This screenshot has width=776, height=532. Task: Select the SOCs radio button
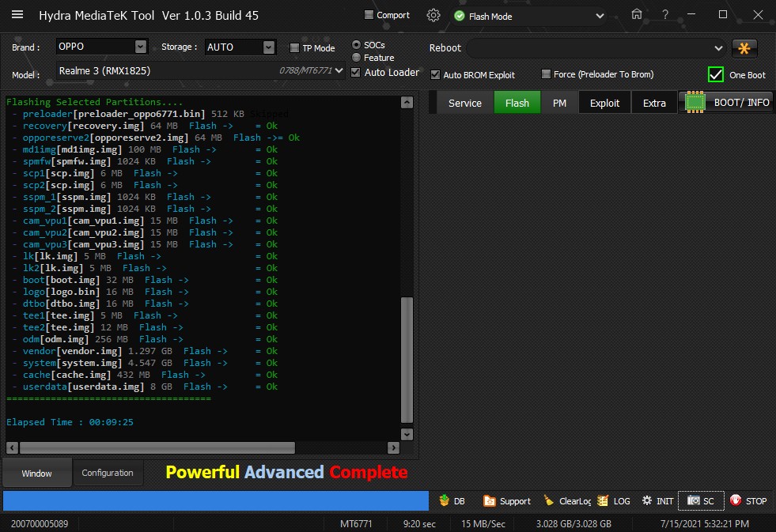(x=356, y=44)
